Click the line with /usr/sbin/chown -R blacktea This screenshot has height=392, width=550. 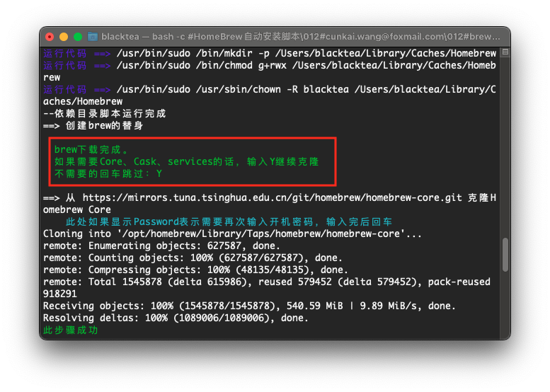click(x=270, y=89)
